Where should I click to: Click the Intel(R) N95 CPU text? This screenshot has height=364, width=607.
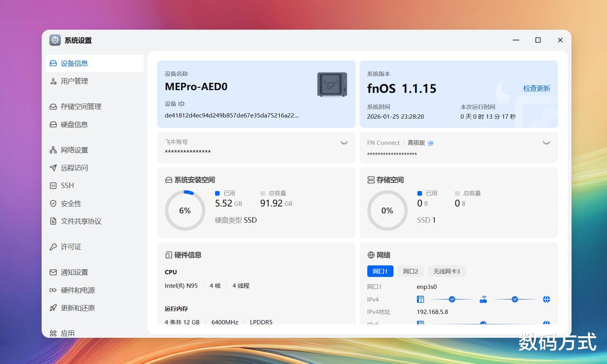181,286
